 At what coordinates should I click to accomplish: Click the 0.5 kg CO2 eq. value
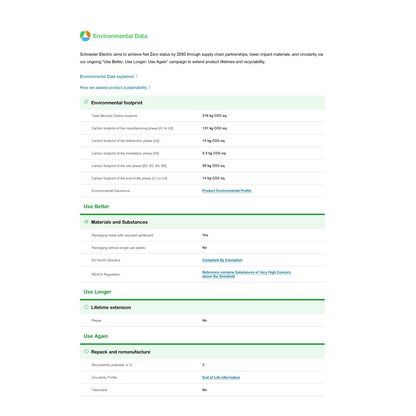pos(214,153)
